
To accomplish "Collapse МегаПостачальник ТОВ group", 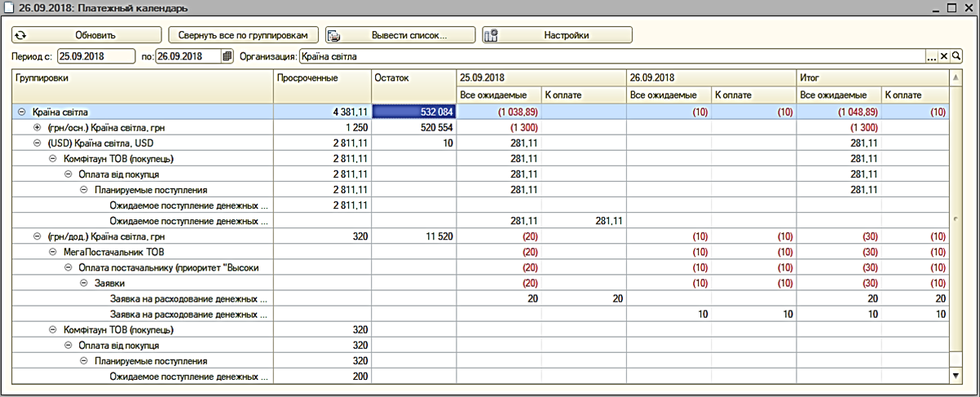I will [53, 252].
